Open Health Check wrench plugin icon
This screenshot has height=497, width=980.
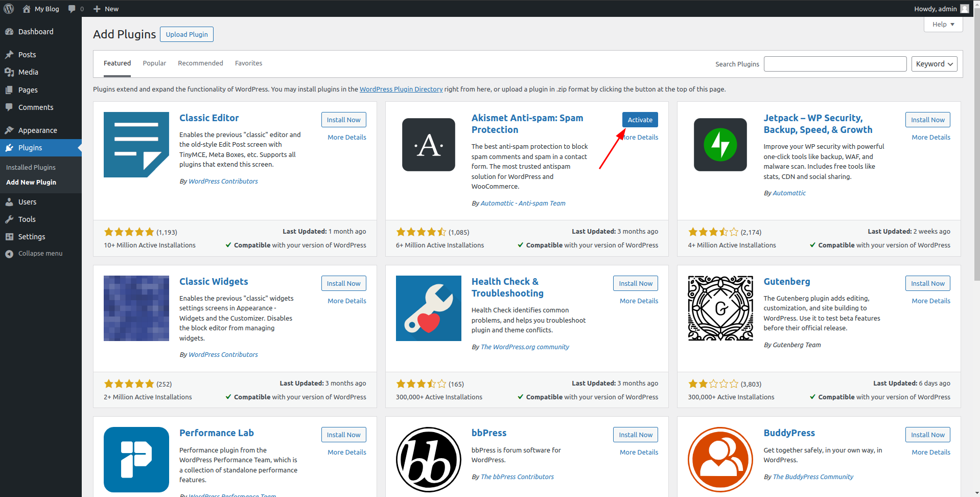(429, 308)
